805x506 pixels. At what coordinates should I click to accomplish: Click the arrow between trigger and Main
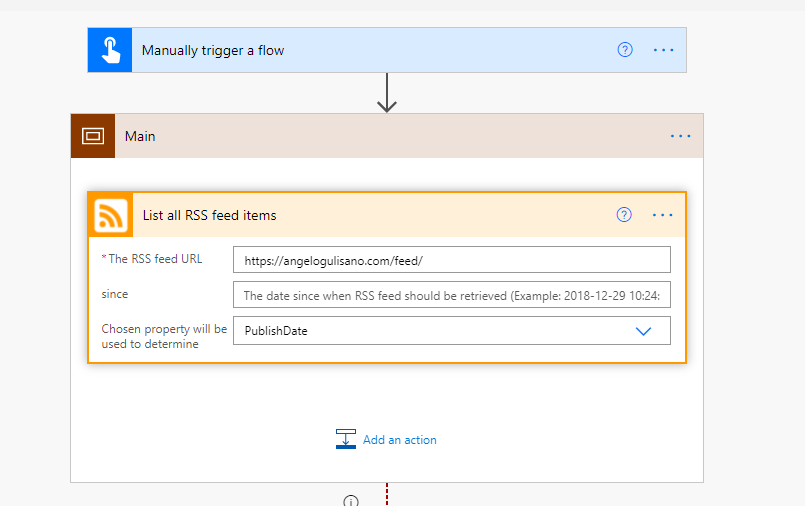387,93
